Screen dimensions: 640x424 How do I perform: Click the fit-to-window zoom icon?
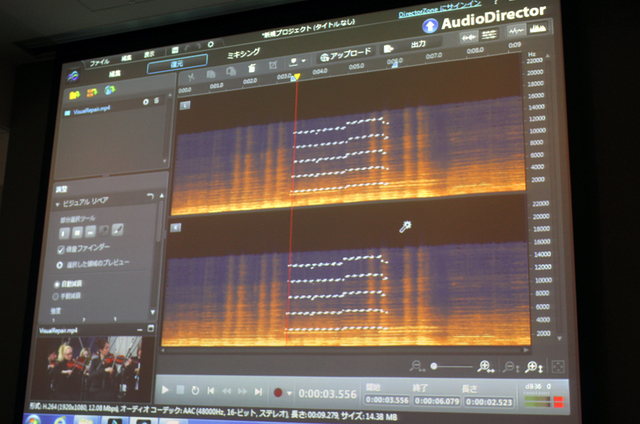point(557,368)
